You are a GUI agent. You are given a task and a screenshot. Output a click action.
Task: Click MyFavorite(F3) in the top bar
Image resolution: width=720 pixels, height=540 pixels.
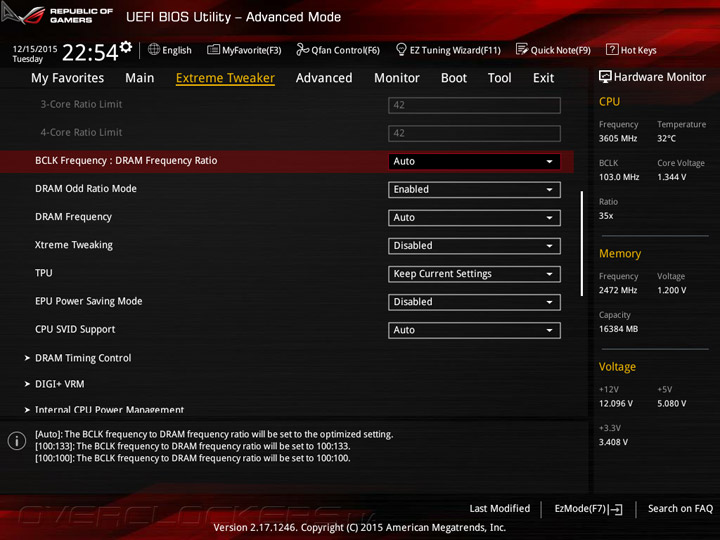tap(244, 50)
